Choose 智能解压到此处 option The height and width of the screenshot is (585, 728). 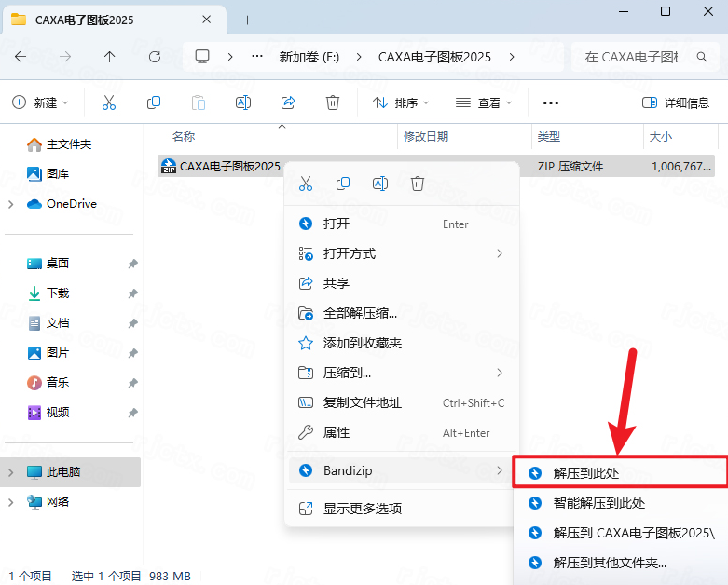click(x=598, y=503)
